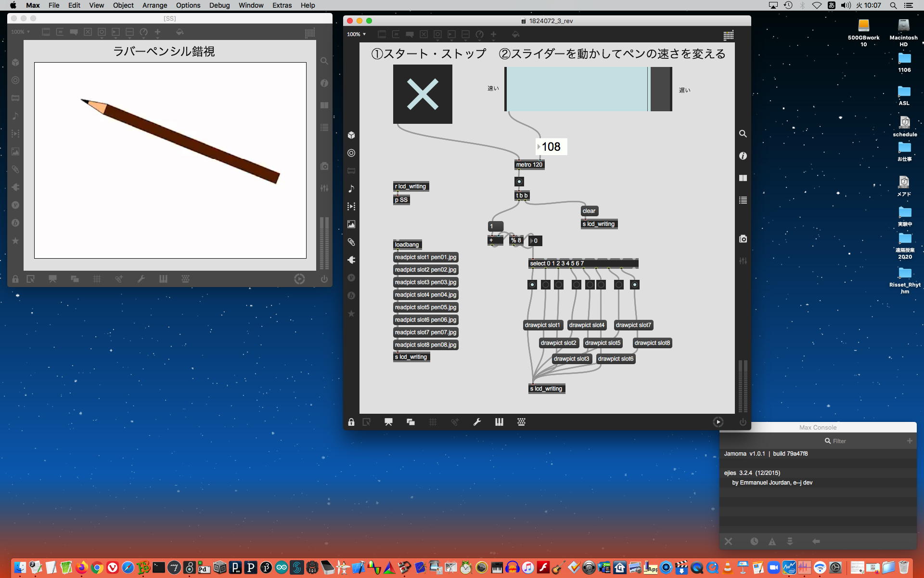The width and height of the screenshot is (924, 578).
Task: Click the number box triangle showing 108
Action: point(539,147)
